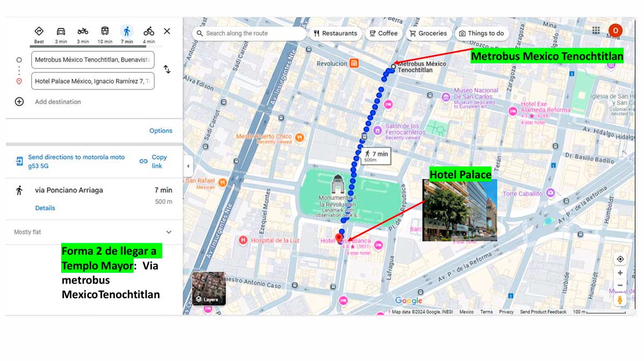
Task: Open the Google apps grid
Action: [596, 31]
